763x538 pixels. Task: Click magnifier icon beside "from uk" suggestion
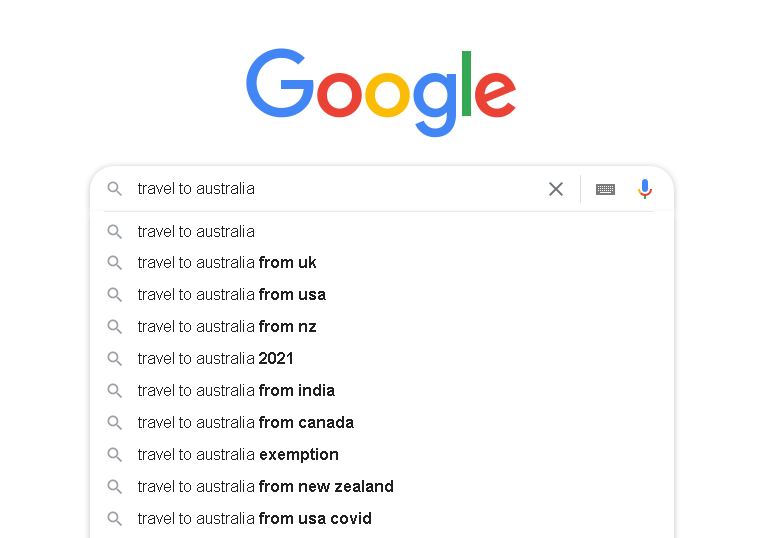(x=115, y=263)
